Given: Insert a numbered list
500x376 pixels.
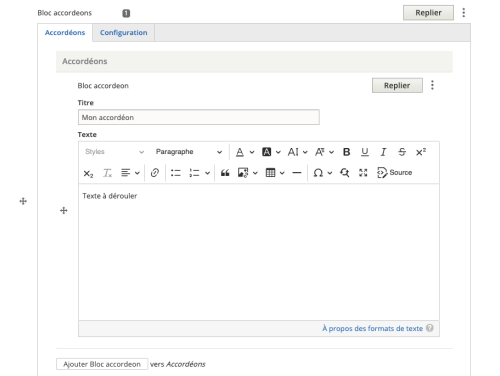Looking at the screenshot, I should pyautogui.click(x=194, y=173).
